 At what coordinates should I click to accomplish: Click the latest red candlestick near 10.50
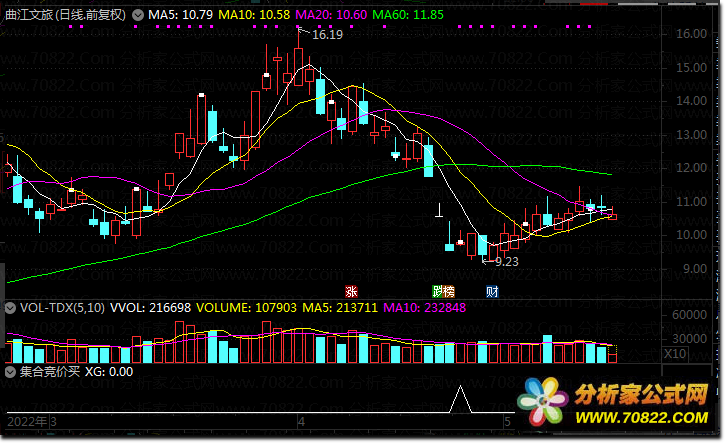tap(612, 217)
